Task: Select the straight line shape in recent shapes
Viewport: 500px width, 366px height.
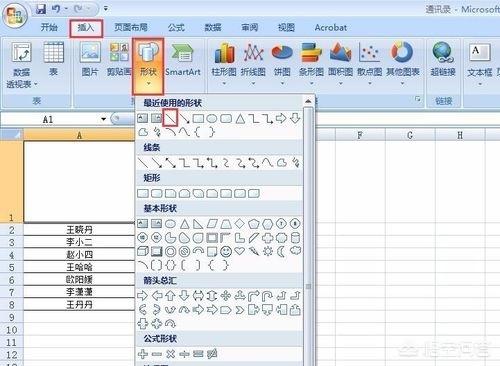Action: (x=170, y=118)
